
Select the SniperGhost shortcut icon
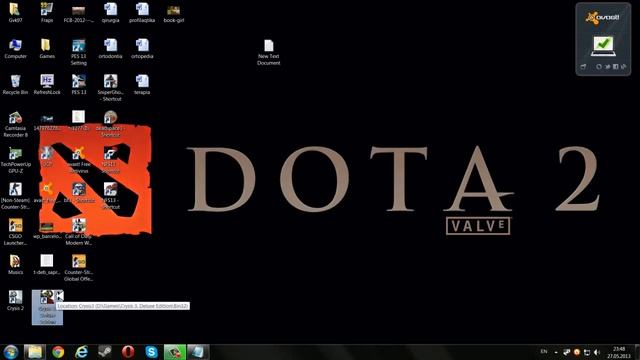click(x=110, y=88)
